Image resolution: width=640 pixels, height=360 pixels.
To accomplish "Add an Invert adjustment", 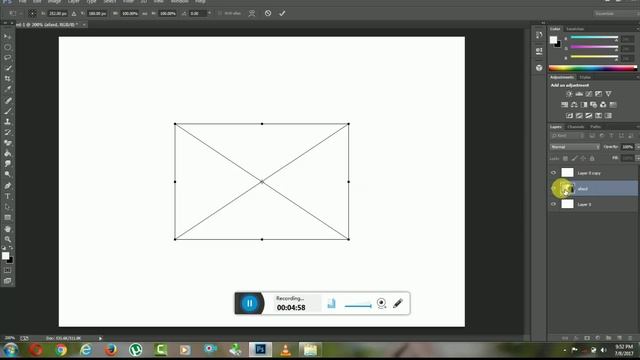I will 569,116.
